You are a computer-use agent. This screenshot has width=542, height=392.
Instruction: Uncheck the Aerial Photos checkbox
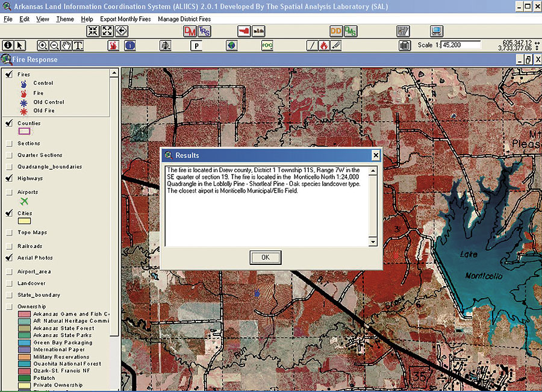point(9,258)
